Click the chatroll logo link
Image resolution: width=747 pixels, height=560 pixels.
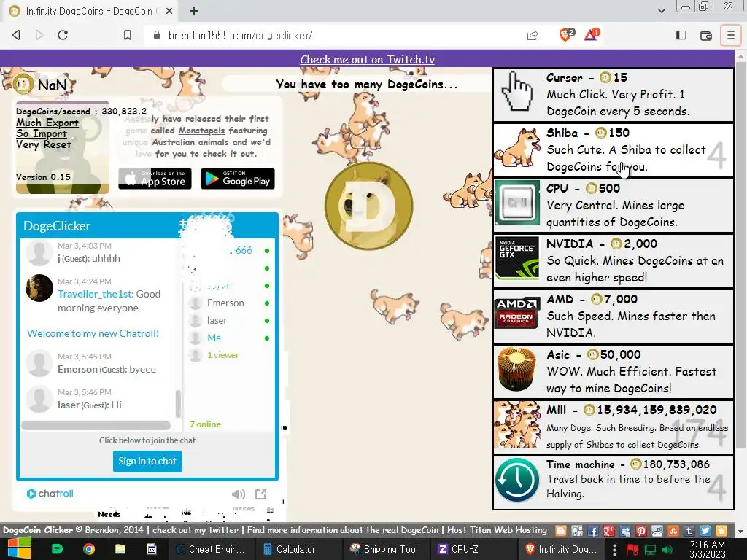coord(50,494)
